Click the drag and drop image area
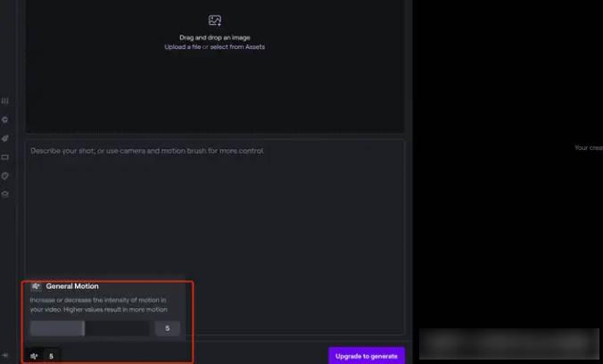Image resolution: width=603 pixels, height=364 pixels. point(215,65)
